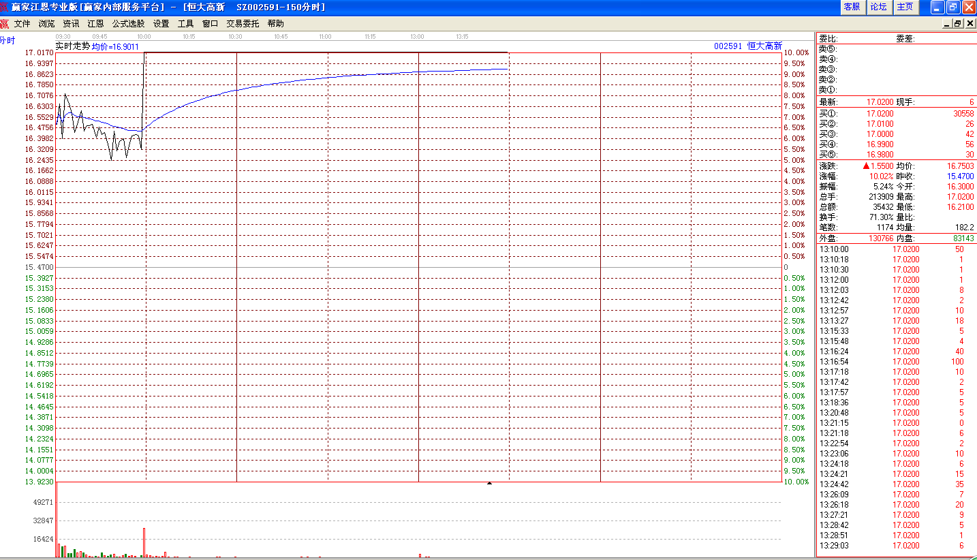Click the 10.00% top percent label
The image size is (977, 560).
point(796,52)
